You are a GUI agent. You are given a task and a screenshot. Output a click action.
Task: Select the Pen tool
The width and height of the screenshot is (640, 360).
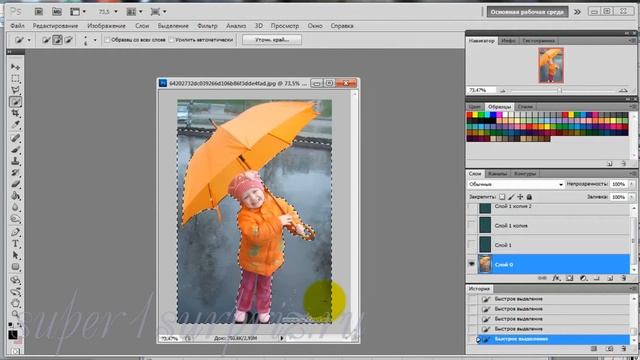click(15, 232)
